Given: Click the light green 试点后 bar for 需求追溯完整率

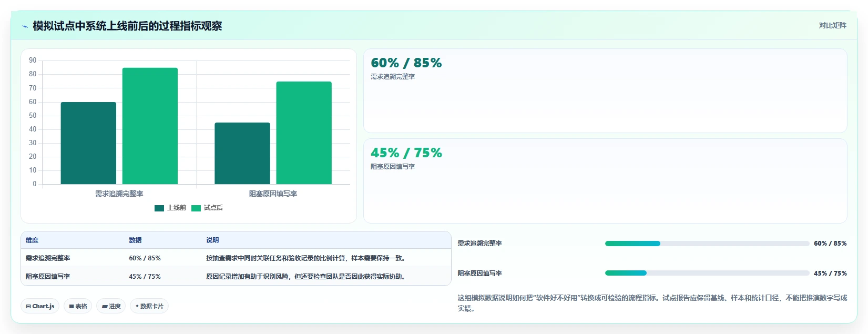Looking at the screenshot, I should coord(150,126).
